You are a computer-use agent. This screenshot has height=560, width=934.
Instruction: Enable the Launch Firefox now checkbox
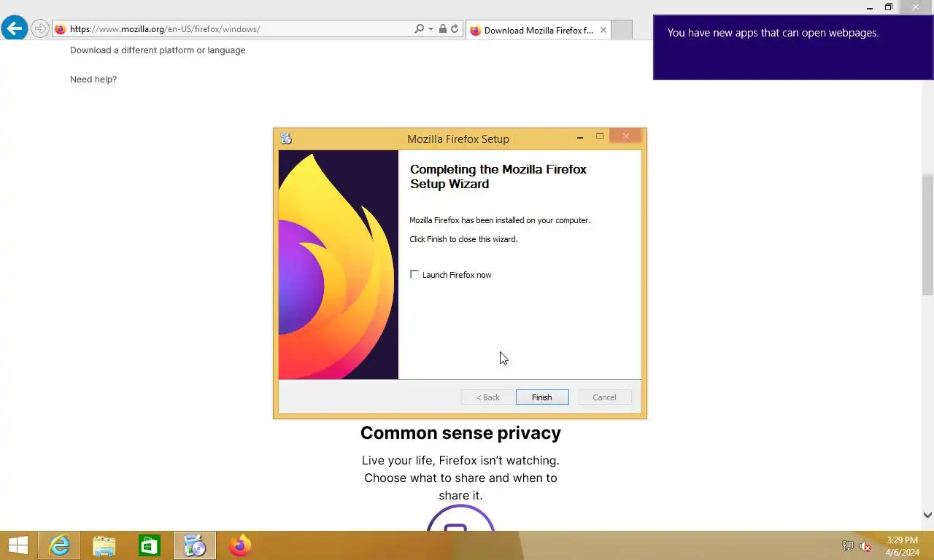[414, 274]
